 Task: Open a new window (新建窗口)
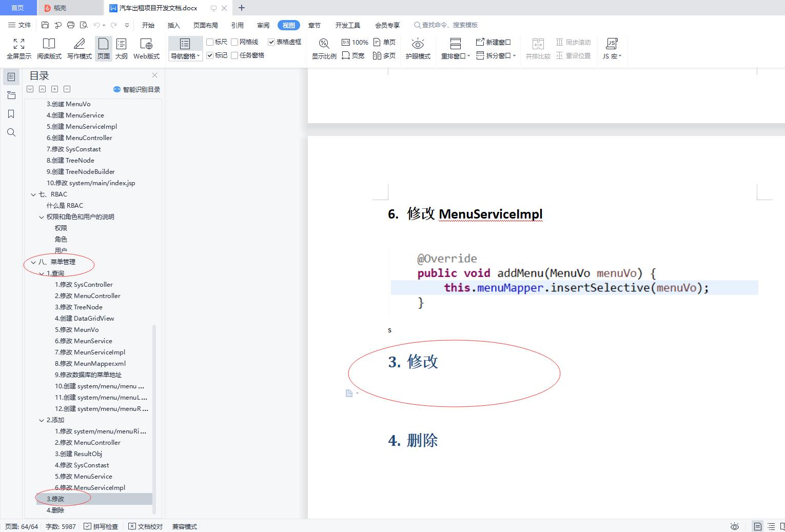[493, 42]
